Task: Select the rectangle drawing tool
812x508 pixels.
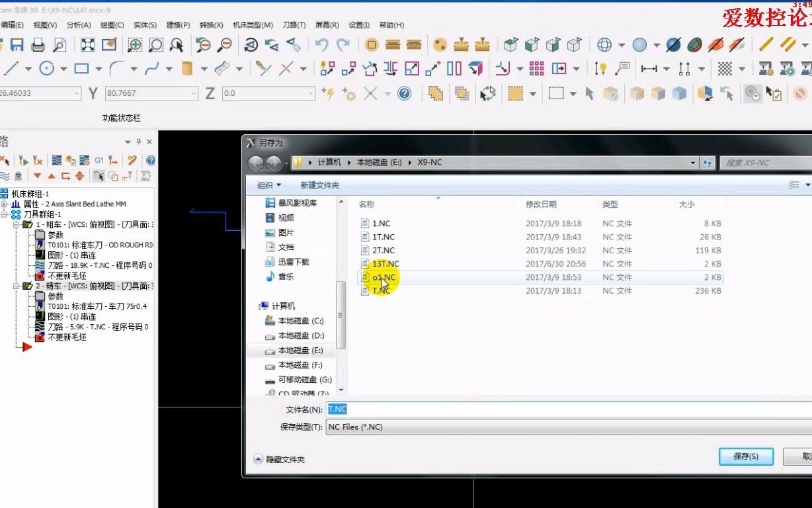Action: coord(81,68)
